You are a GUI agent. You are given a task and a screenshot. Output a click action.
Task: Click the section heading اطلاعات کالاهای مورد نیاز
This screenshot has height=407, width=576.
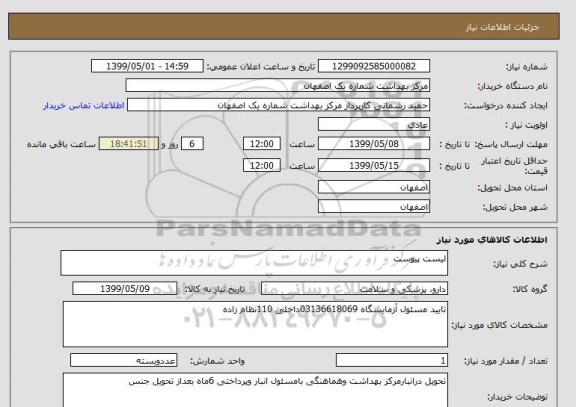(492, 240)
